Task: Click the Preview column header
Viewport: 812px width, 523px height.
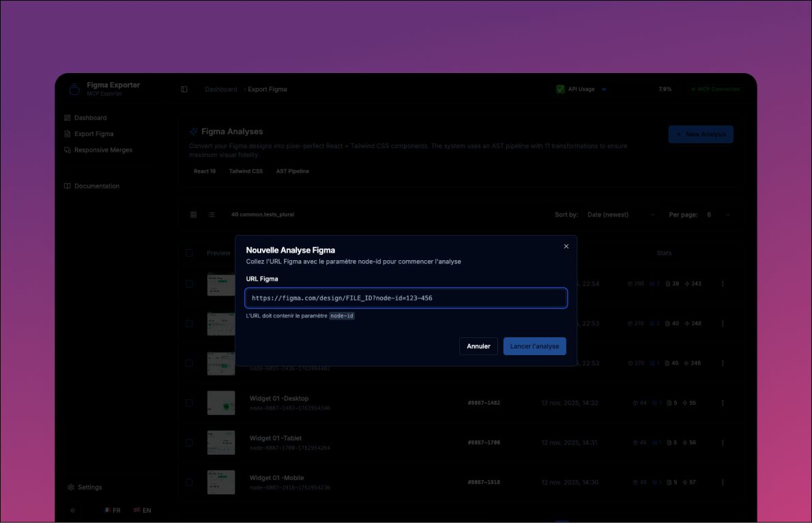Action: tap(218, 253)
